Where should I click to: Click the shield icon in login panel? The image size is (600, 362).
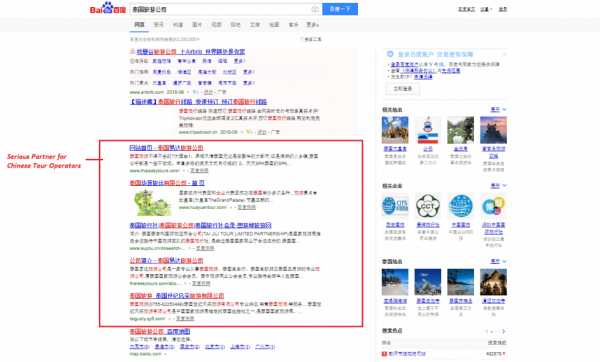click(390, 54)
